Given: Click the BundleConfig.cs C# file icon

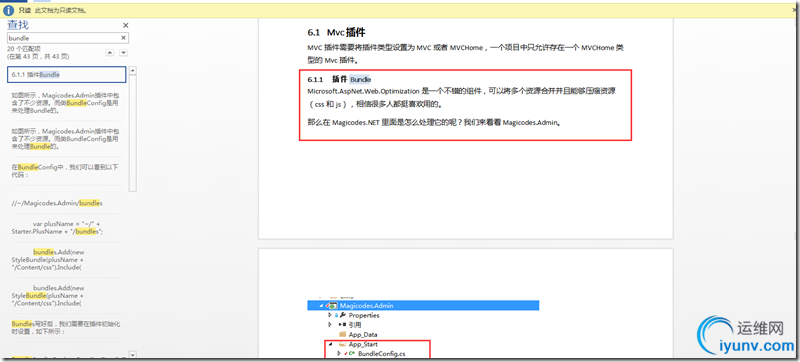Looking at the screenshot, I should tap(351, 353).
